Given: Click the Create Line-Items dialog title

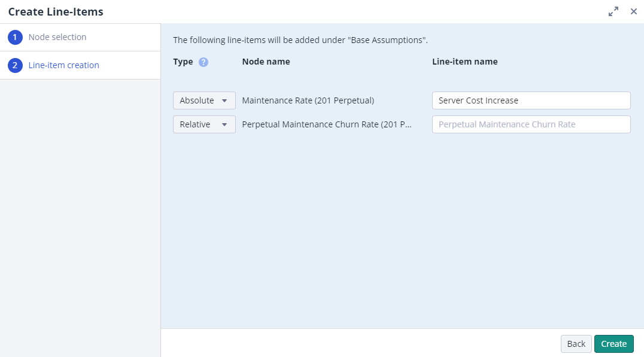Looking at the screenshot, I should 56,11.
